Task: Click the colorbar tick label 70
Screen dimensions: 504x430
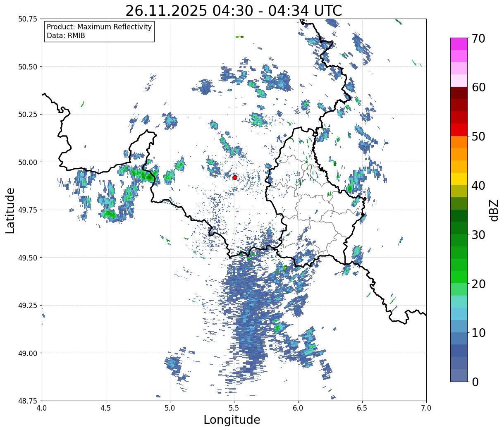Action: [478, 38]
